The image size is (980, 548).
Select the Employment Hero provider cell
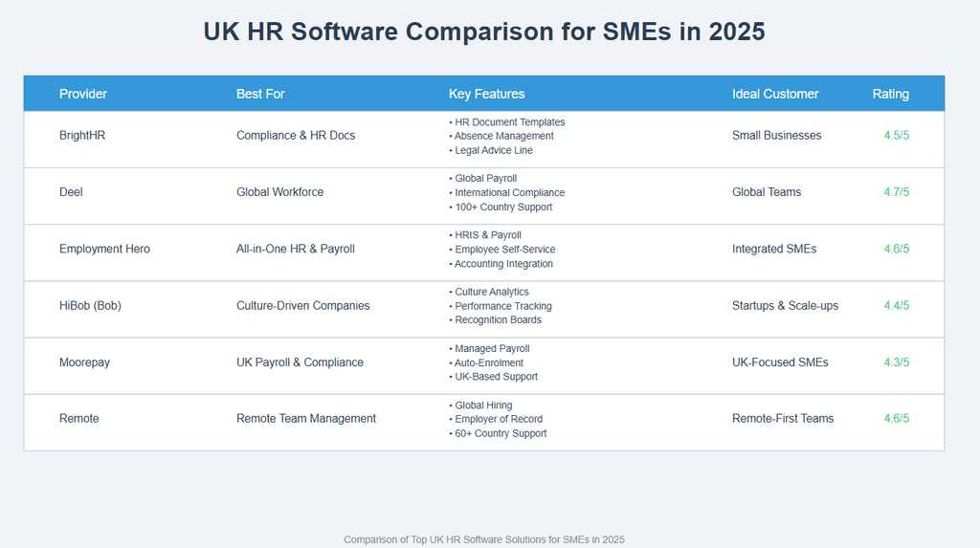pyautogui.click(x=104, y=249)
